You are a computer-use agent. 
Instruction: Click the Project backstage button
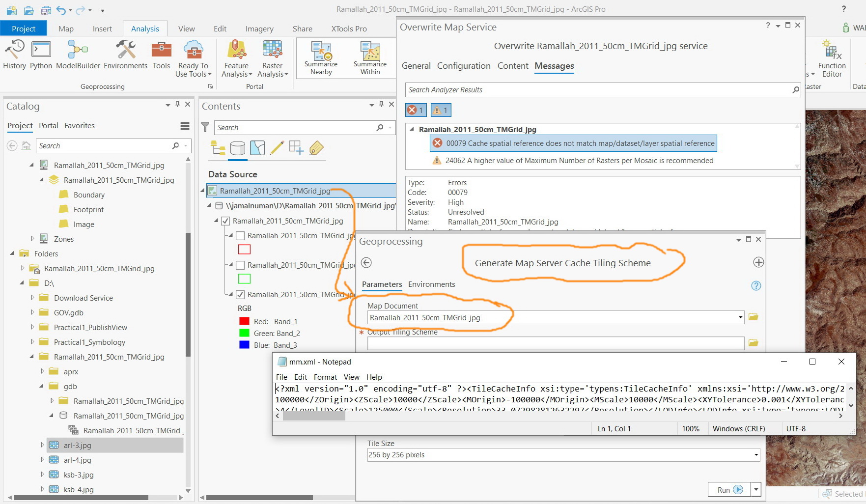tap(24, 28)
